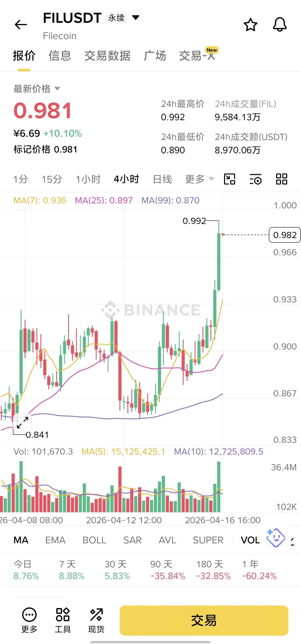301x644 pixels.
Task: Tap the 24h成交量 9,584.13万 value
Action: pyautogui.click(x=238, y=117)
